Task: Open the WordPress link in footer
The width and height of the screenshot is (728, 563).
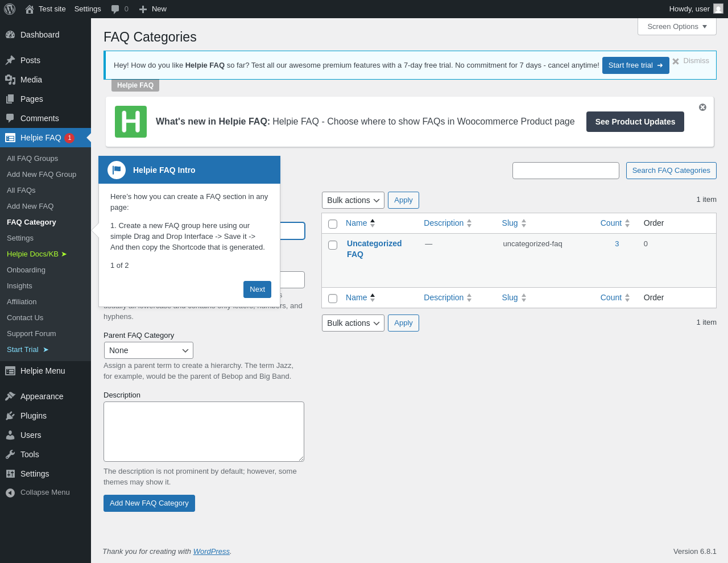Action: (211, 552)
